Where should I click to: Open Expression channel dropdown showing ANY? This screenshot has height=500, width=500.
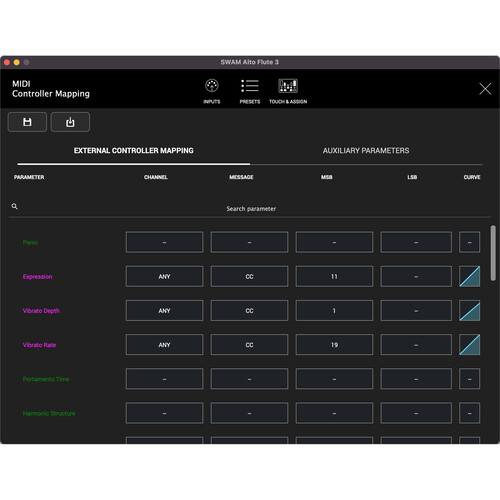point(164,276)
